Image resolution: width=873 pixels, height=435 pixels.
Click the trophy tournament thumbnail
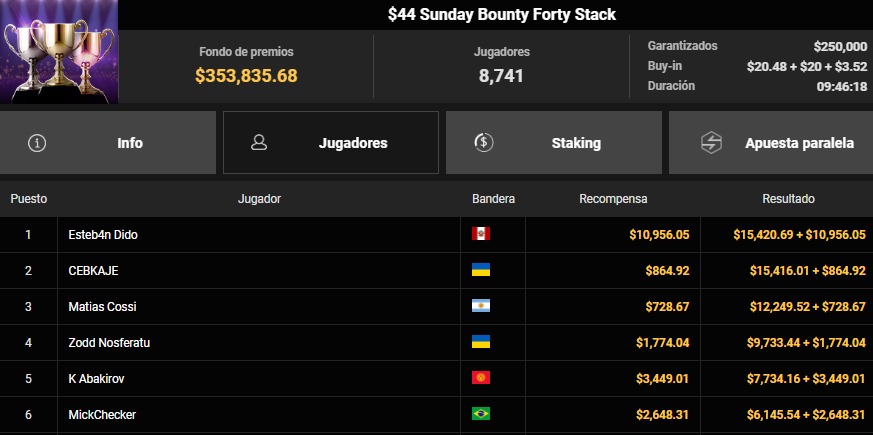[59, 52]
